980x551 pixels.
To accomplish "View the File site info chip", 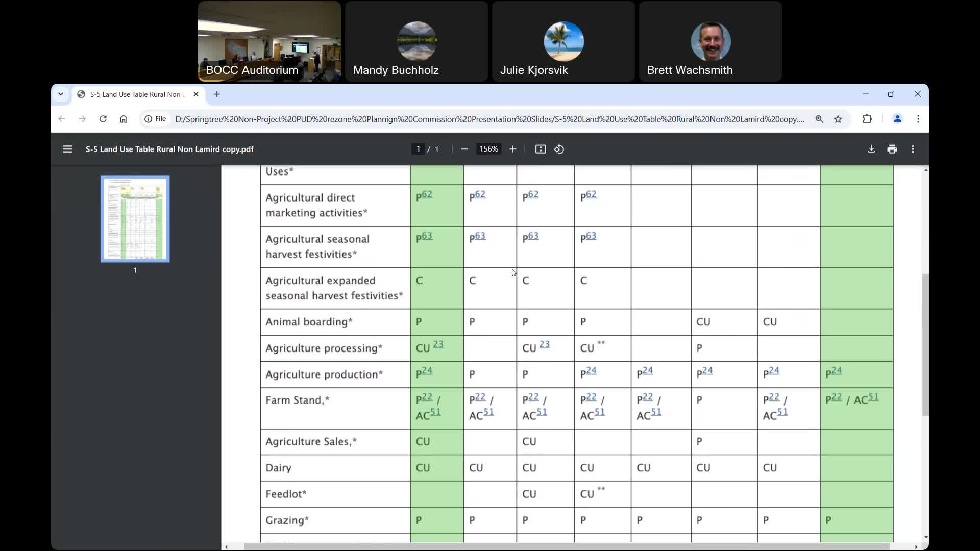I will pyautogui.click(x=156, y=119).
